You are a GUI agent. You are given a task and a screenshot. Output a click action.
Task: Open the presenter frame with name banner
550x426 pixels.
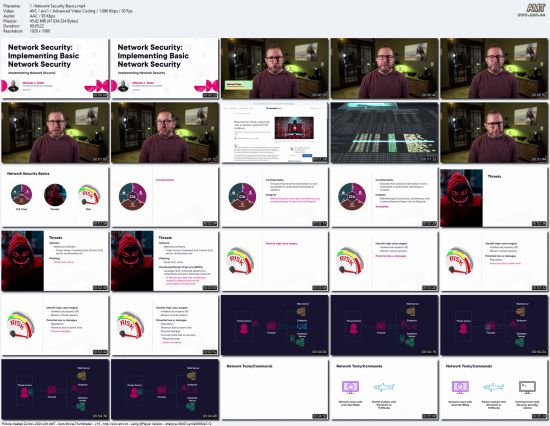coord(275,68)
